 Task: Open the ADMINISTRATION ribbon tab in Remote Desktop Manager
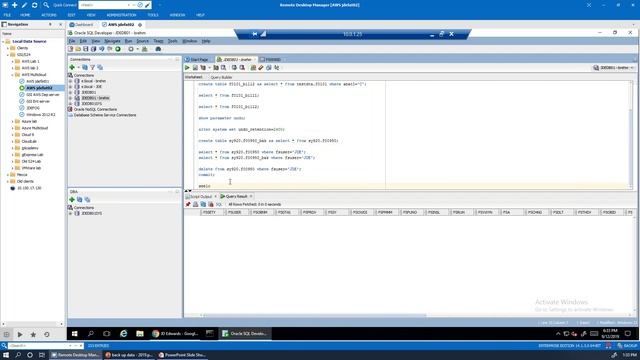[x=121, y=15]
